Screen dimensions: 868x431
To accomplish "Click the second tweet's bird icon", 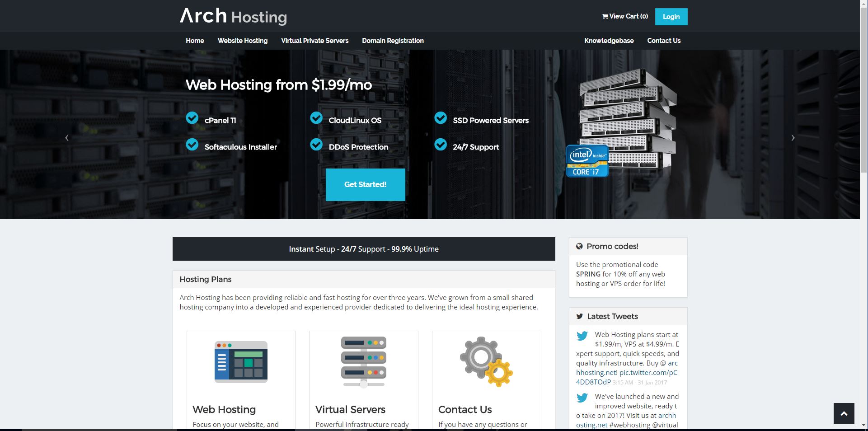I will point(582,398).
